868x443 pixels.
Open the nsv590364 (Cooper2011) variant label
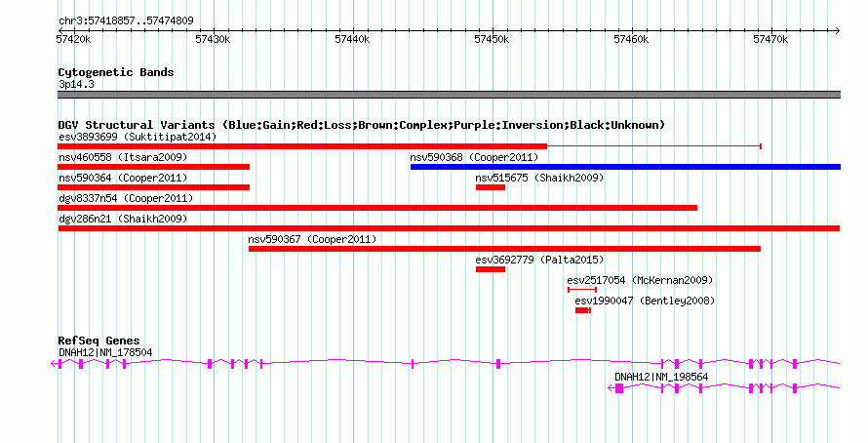click(x=123, y=178)
